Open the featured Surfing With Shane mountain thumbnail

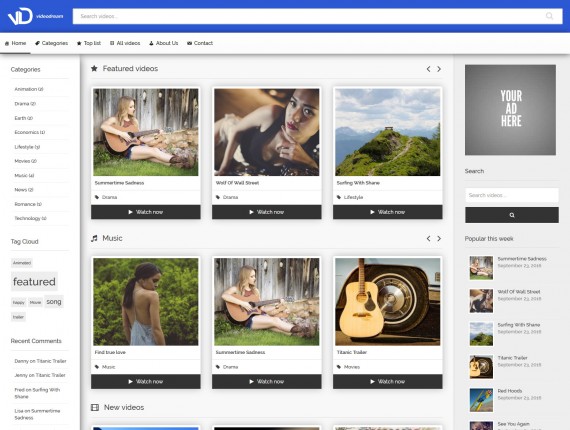tap(388, 132)
